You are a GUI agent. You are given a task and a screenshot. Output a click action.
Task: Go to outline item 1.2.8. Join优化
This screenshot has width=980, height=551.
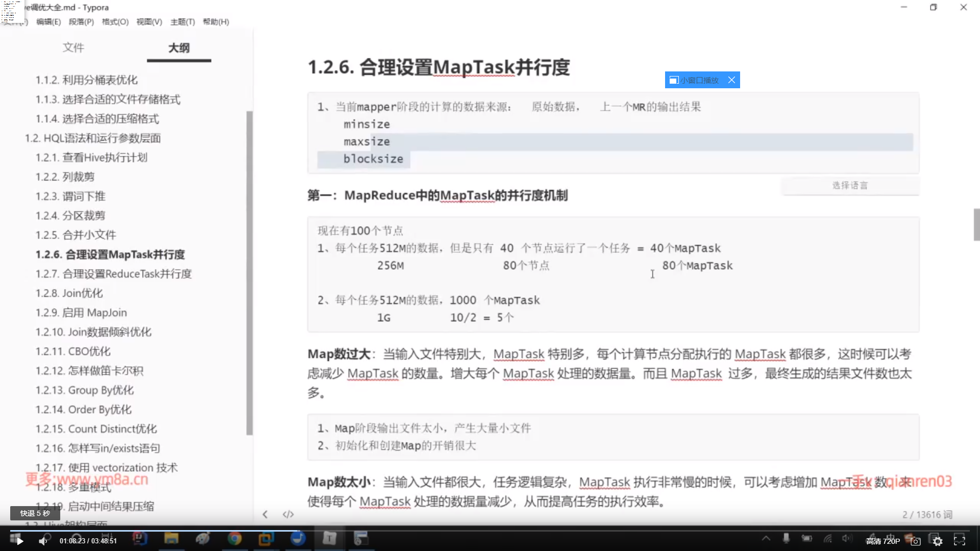click(x=69, y=293)
